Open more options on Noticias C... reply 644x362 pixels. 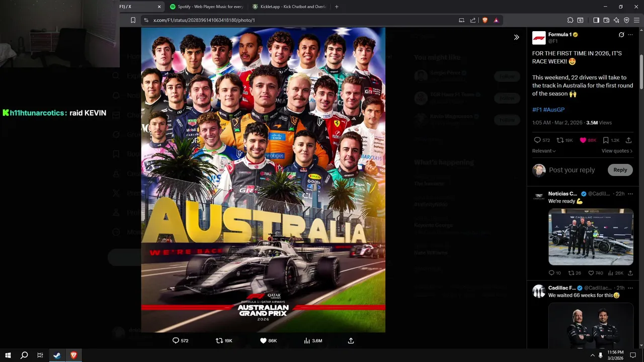(x=630, y=194)
